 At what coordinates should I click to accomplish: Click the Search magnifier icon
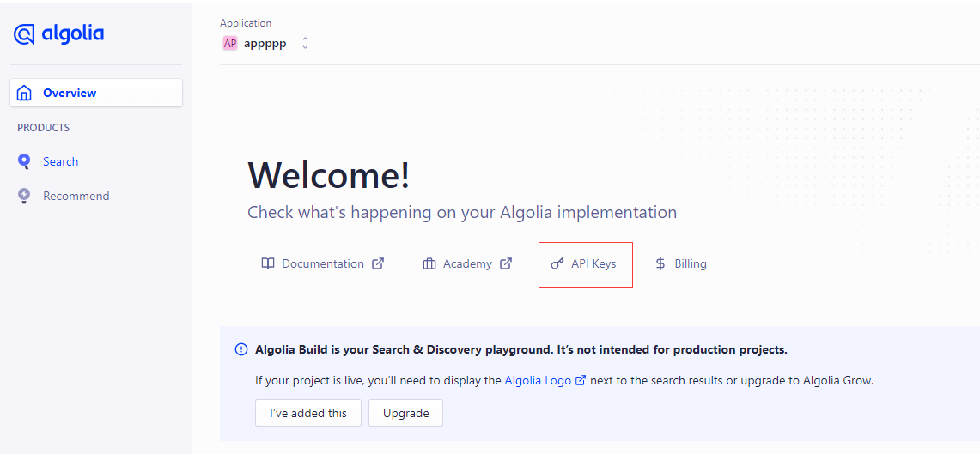pos(24,161)
